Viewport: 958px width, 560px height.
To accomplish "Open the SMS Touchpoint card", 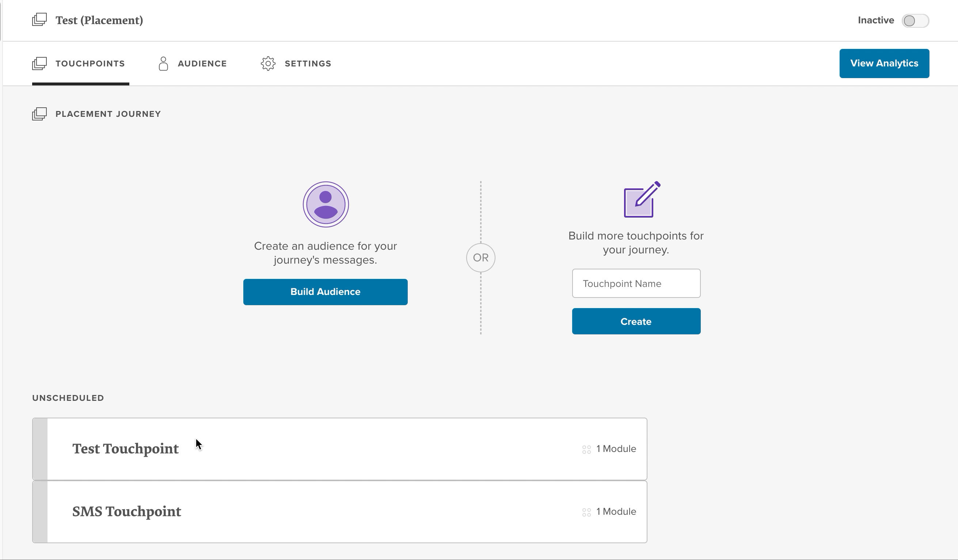I will click(339, 512).
